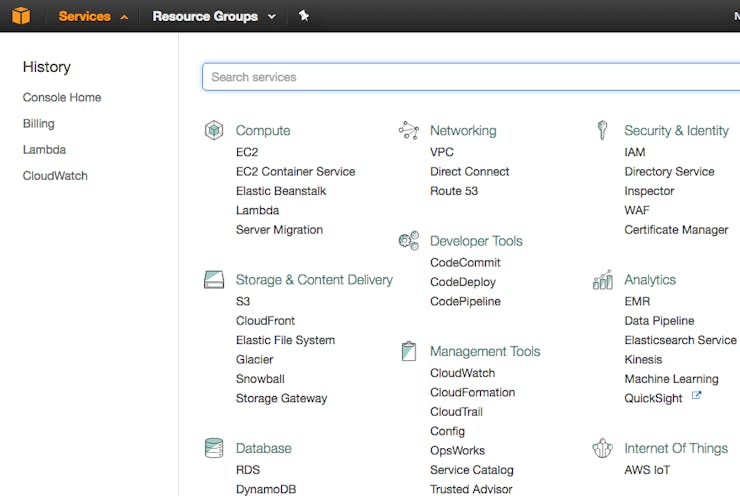Screen dimensions: 740x496
Task: Open the S3 service
Action: [x=243, y=301]
